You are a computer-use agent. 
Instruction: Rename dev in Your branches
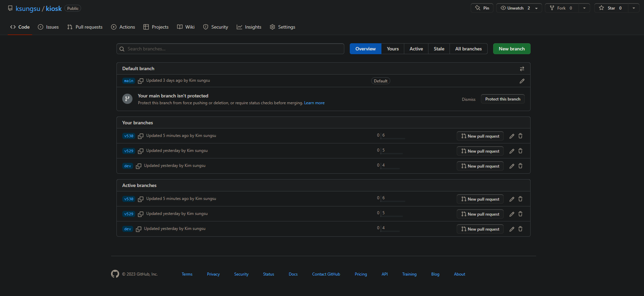tap(512, 166)
